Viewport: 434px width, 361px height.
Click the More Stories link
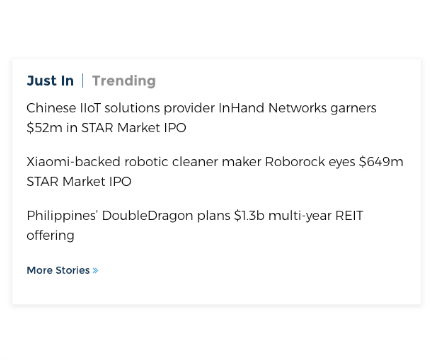coord(62,270)
